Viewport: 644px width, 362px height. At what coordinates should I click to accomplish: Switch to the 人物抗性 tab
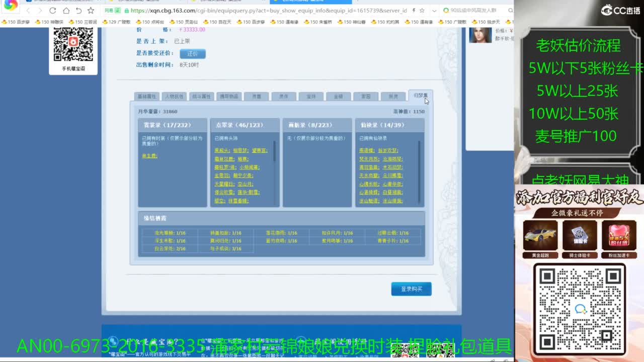pos(174,97)
